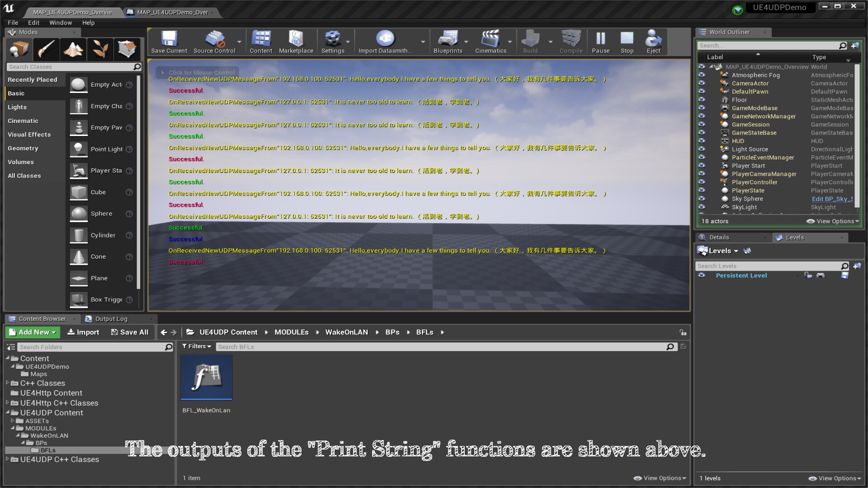Select the Foliage mode icon
The height and width of the screenshot is (488, 868).
(x=100, y=49)
